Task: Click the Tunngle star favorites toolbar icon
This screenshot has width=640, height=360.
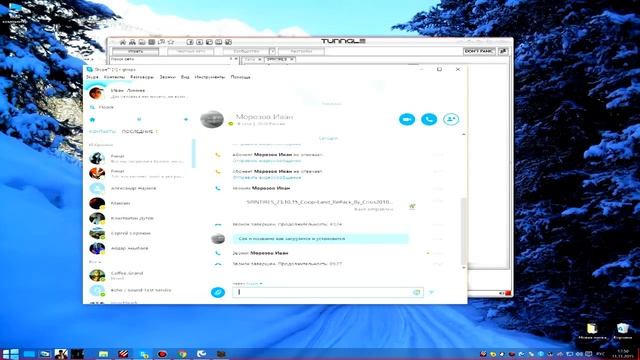Action: point(171,42)
